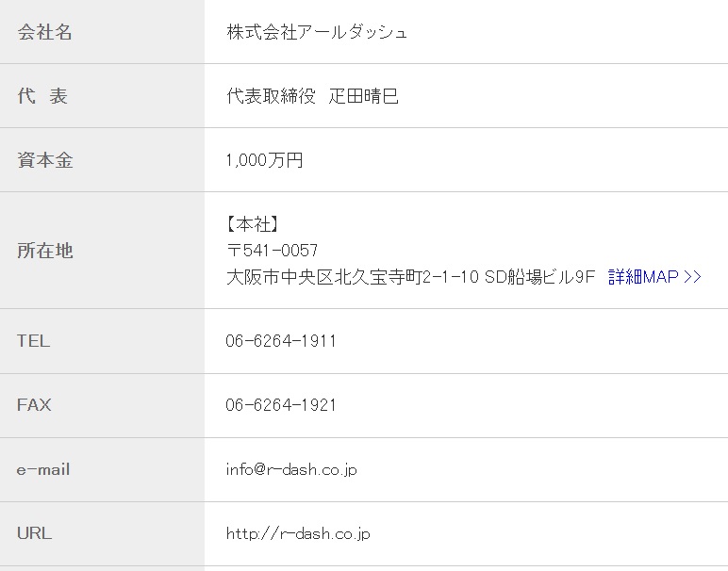Click the company name 株式会社アールダッシュ

[x=317, y=32]
